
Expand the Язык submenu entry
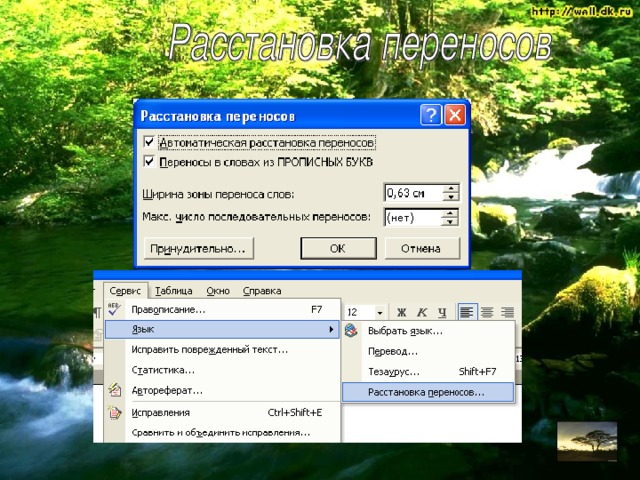coord(222,329)
